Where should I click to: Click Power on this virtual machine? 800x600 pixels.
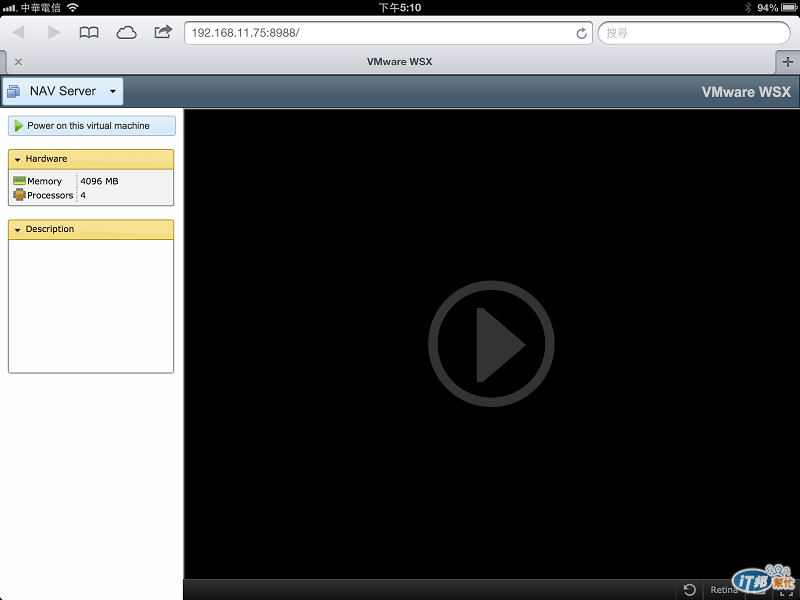pyautogui.click(x=92, y=126)
